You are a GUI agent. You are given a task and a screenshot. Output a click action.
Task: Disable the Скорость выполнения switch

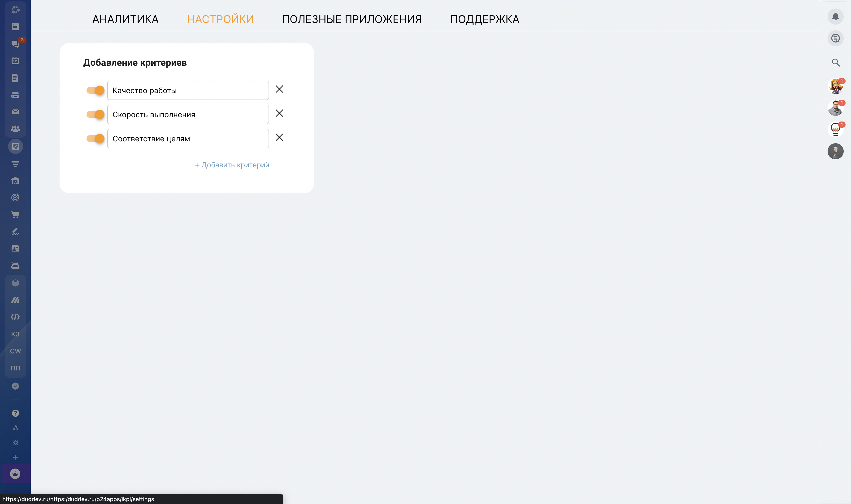coord(96,114)
